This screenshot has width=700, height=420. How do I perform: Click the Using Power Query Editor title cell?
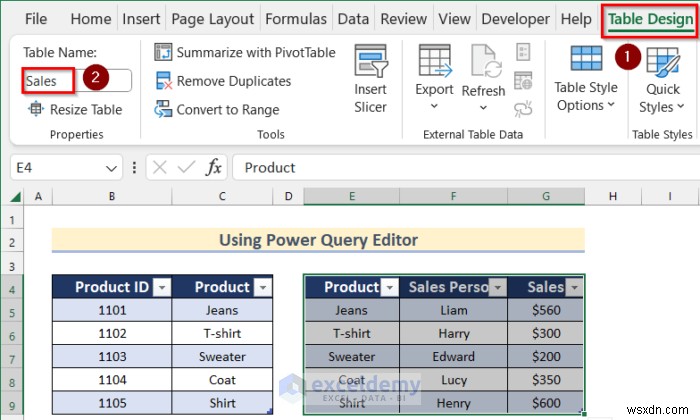[x=318, y=240]
